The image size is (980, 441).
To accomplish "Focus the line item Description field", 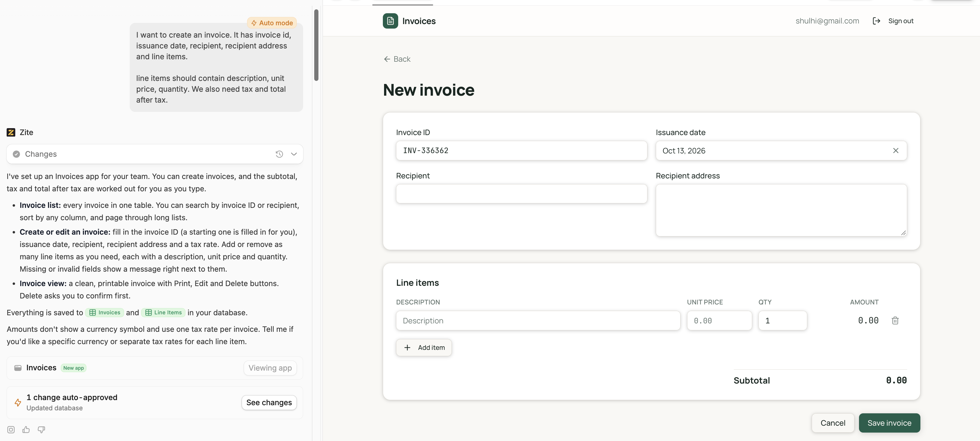I will 538,320.
